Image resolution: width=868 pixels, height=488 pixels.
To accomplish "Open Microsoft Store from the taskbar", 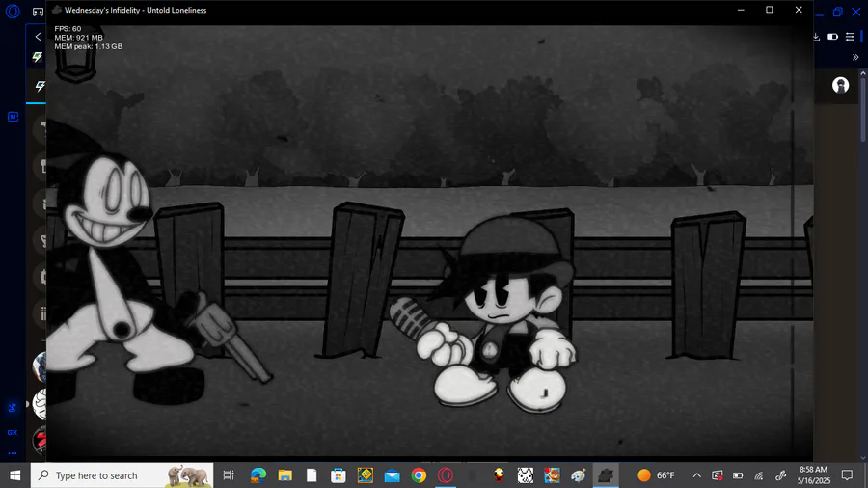I will click(339, 475).
